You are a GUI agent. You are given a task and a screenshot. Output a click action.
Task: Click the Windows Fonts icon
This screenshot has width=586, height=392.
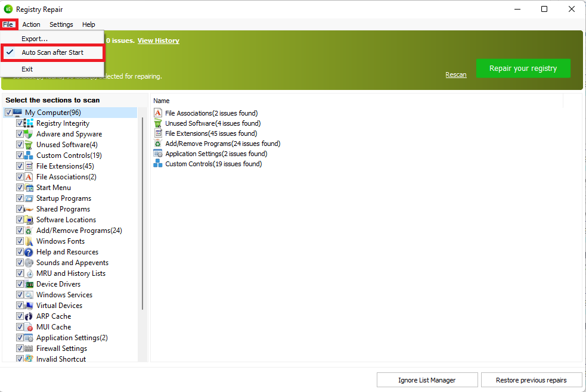click(x=29, y=241)
